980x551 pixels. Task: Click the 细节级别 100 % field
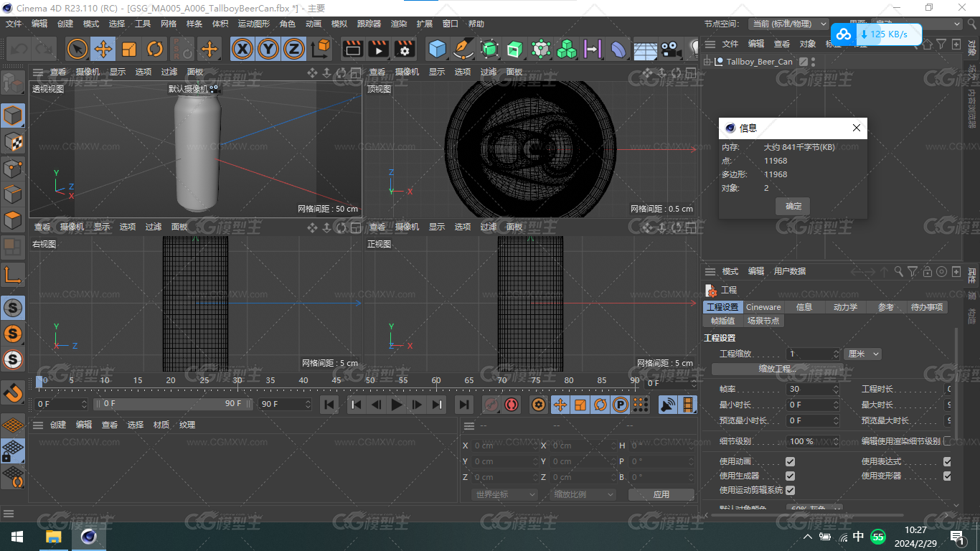[x=813, y=441]
